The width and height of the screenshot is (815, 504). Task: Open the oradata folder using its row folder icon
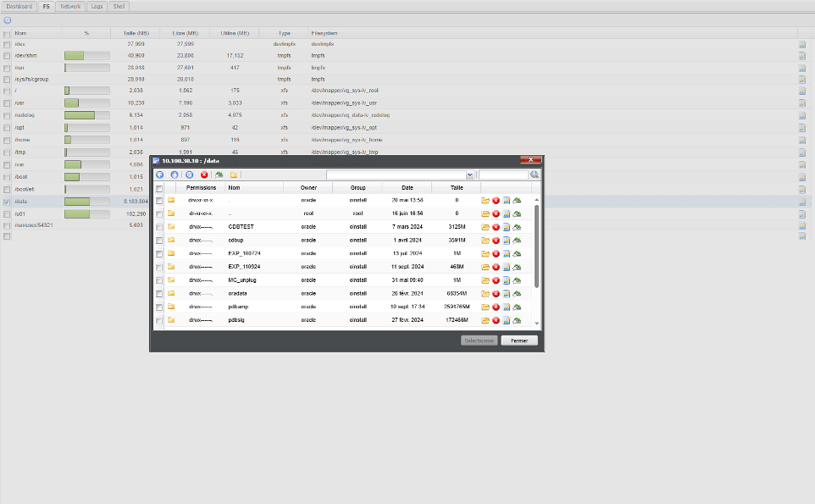tap(485, 292)
